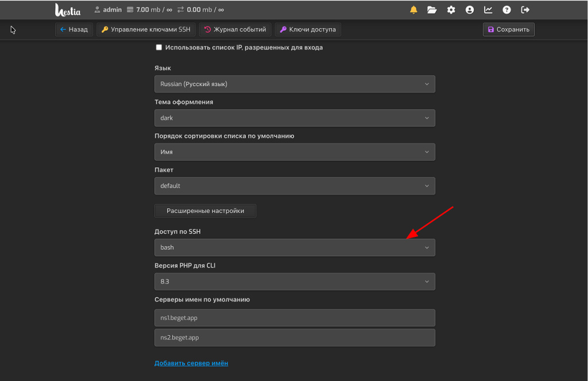Open the language dropdown showing Russian
Image resolution: width=588 pixels, height=381 pixels.
point(294,84)
